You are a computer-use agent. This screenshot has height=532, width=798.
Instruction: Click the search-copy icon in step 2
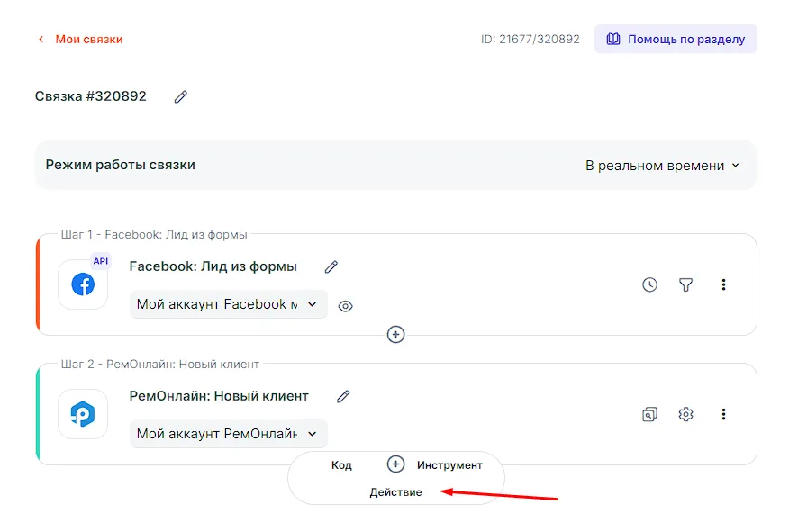[x=649, y=414]
